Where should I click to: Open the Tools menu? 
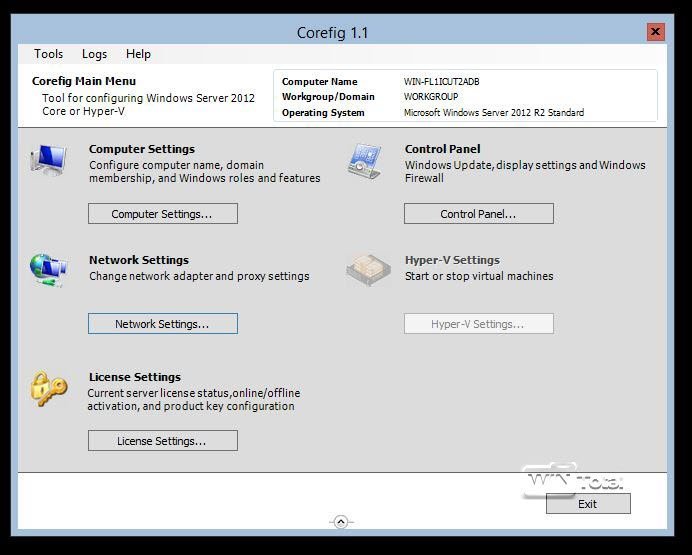[x=49, y=54]
